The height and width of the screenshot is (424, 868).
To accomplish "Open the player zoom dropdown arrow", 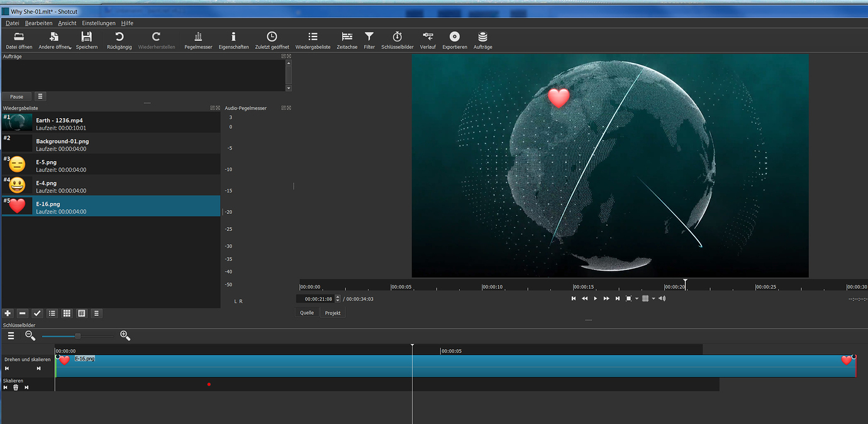I will tap(637, 299).
